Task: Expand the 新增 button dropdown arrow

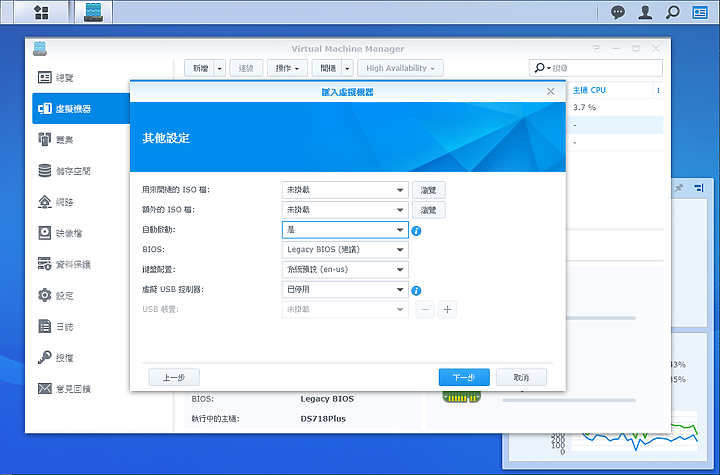Action: pos(219,68)
